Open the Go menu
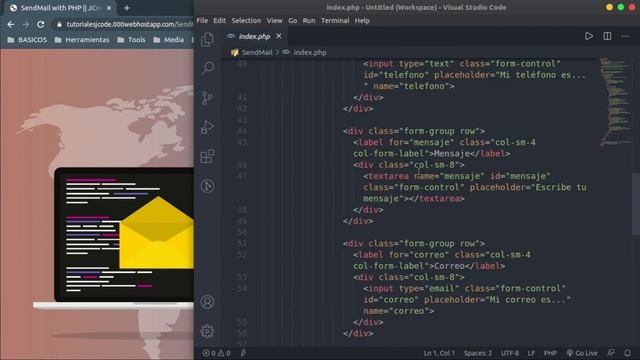Image resolution: width=640 pixels, height=360 pixels. [293, 20]
